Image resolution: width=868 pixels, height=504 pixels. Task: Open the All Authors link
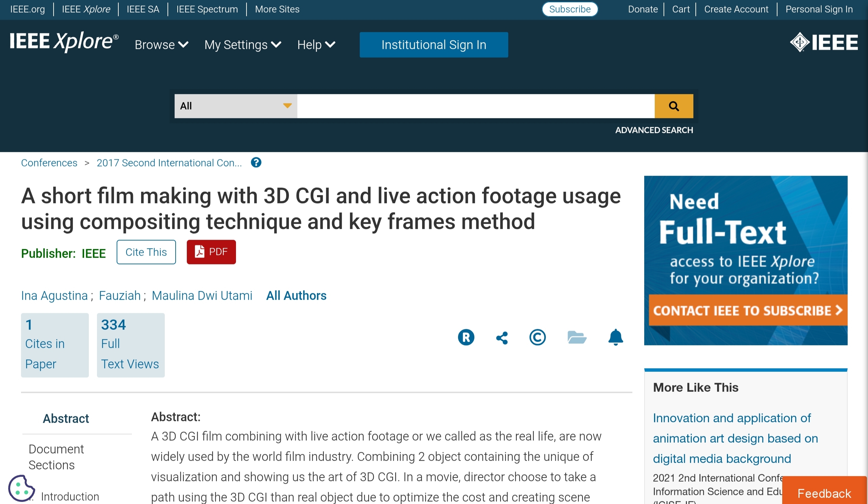point(296,295)
